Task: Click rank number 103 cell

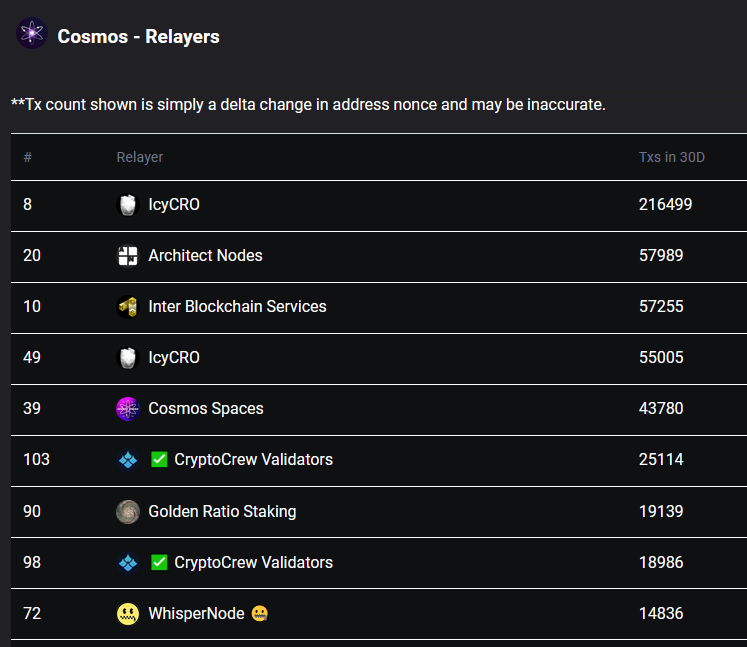Action: (x=36, y=460)
